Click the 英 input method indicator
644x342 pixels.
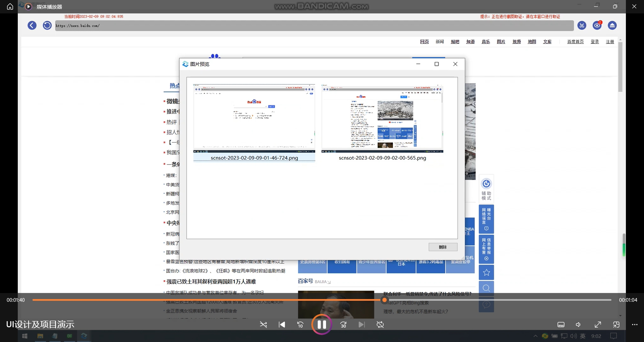tap(583, 336)
